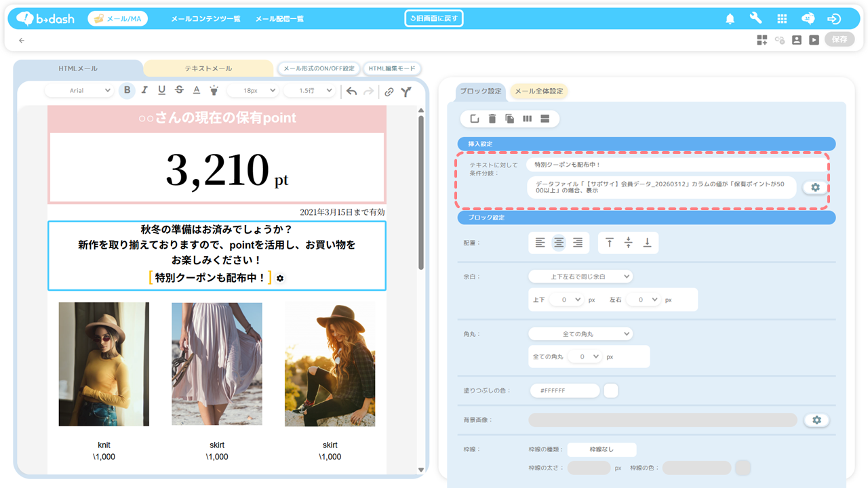Switch to the テキストメール tab
868x488 pixels.
pyautogui.click(x=208, y=68)
